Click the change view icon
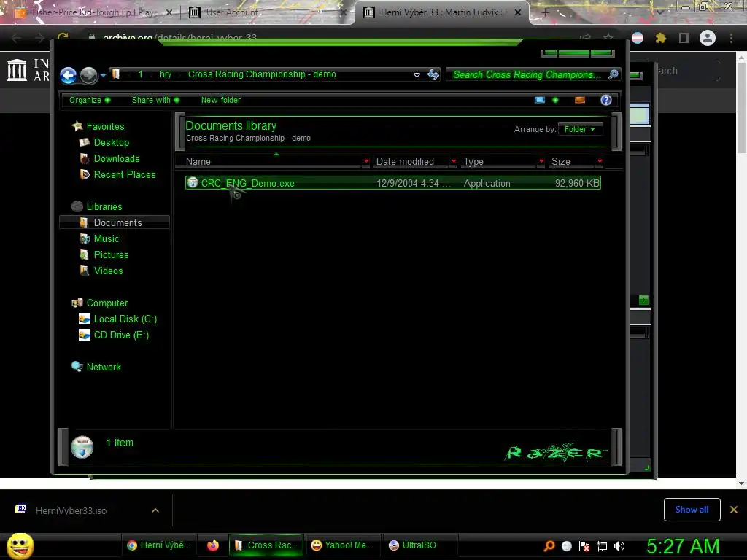This screenshot has width=747, height=560. point(539,100)
